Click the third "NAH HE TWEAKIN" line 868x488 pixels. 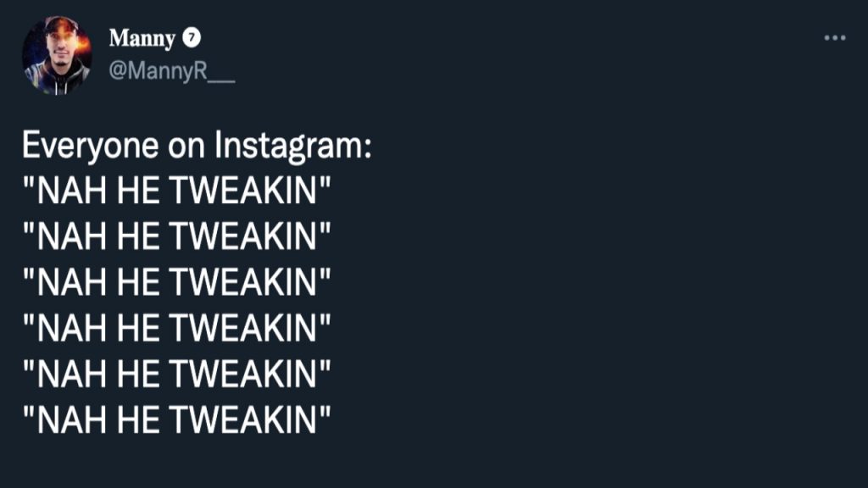coord(176,282)
